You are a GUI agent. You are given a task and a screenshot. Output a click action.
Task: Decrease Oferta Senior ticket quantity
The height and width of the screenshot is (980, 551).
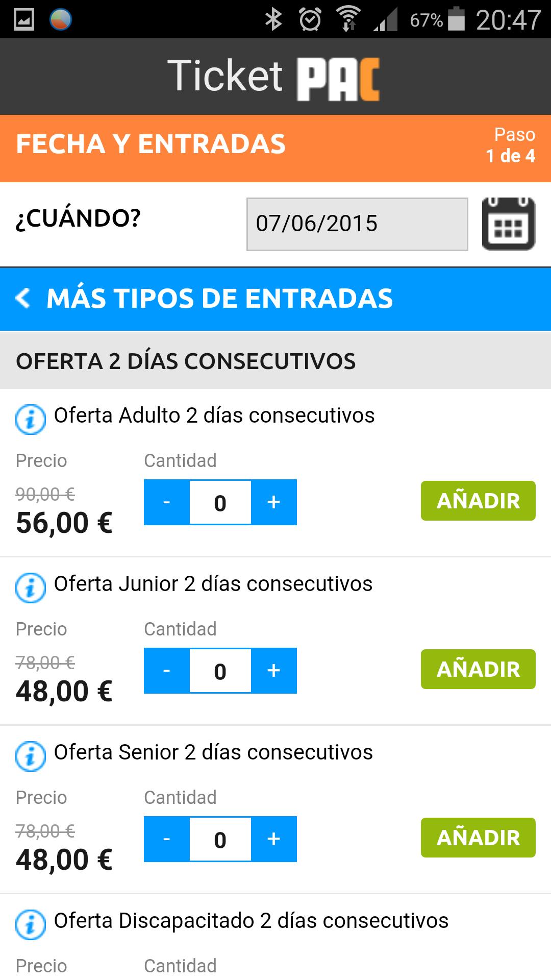166,839
